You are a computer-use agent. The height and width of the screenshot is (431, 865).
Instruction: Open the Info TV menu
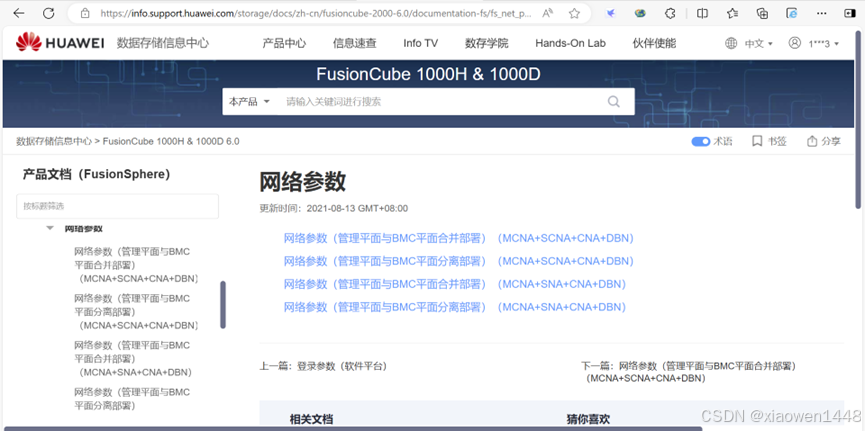tap(420, 43)
